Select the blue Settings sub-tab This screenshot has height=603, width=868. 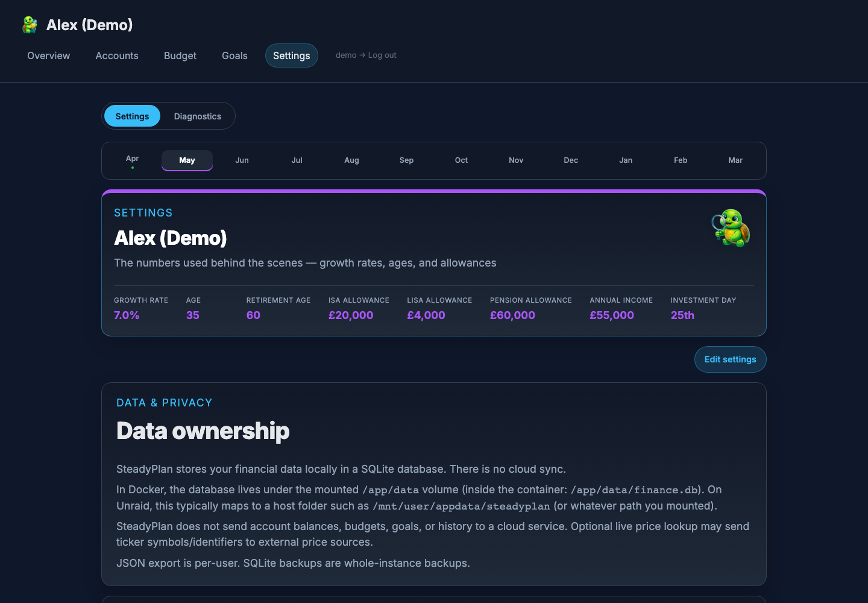(x=132, y=116)
